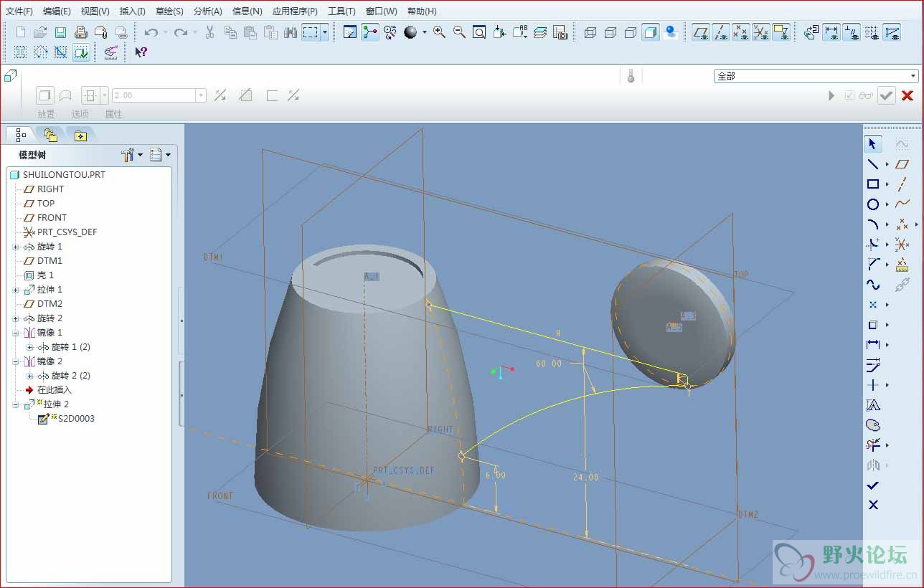Open the sketcher Palette tool
Image resolution: width=924 pixels, height=588 pixels.
pyautogui.click(x=873, y=425)
